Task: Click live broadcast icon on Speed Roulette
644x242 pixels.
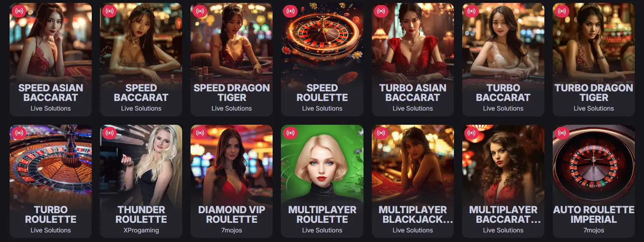Action: pos(290,11)
